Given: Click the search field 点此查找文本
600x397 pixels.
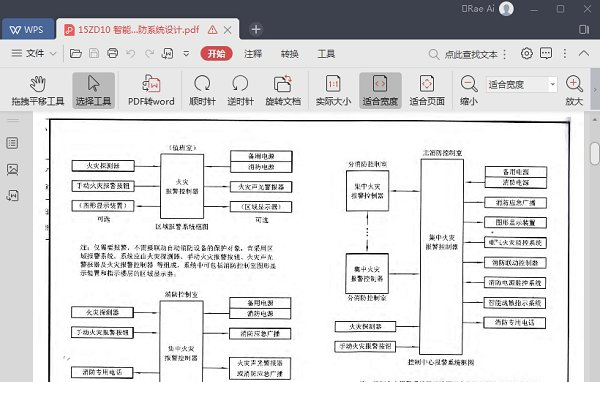Looking at the screenshot, I should pos(471,55).
